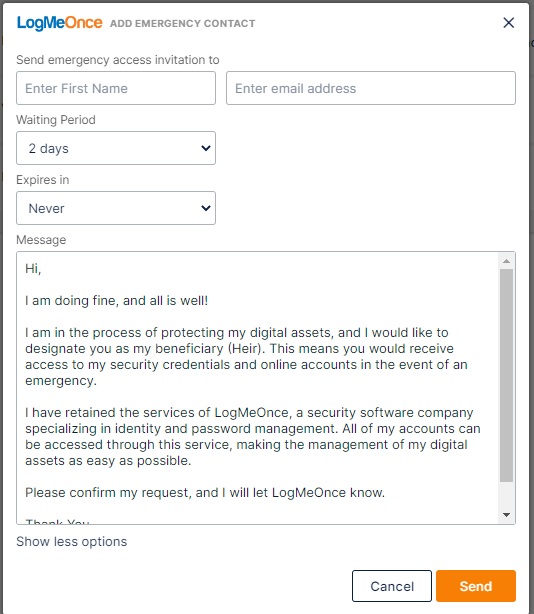Open the Expires in dropdown showing Never
Viewport: 534px width, 614px height.
pyautogui.click(x=116, y=208)
